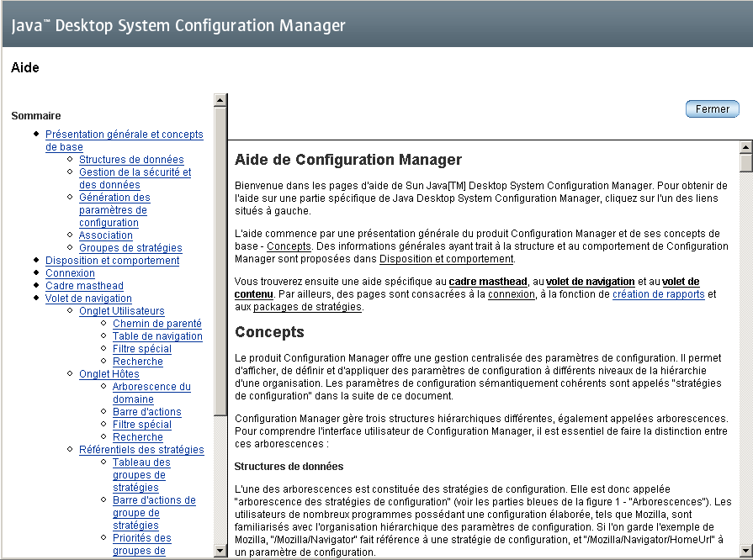753x560 pixels.
Task: Click the Fermer button
Action: 712,109
